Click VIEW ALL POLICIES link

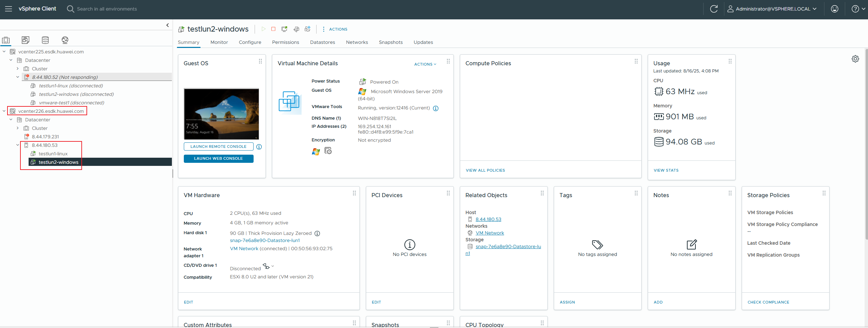point(485,170)
